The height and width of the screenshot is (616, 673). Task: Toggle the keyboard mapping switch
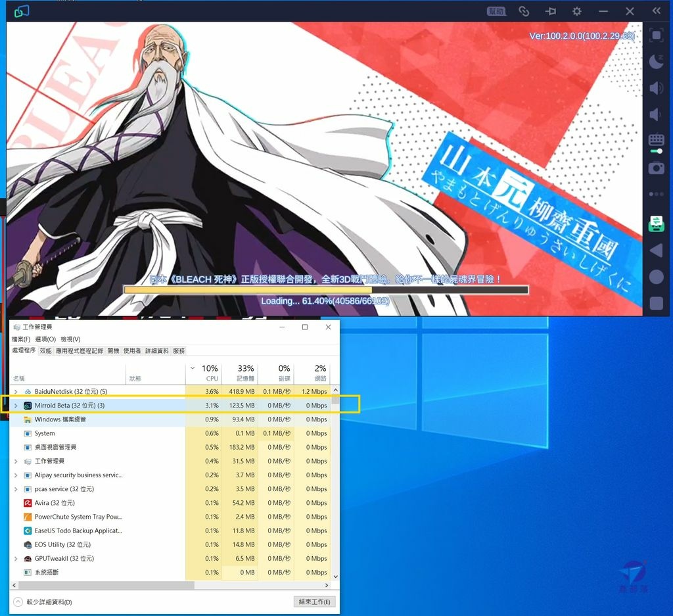coord(657,151)
